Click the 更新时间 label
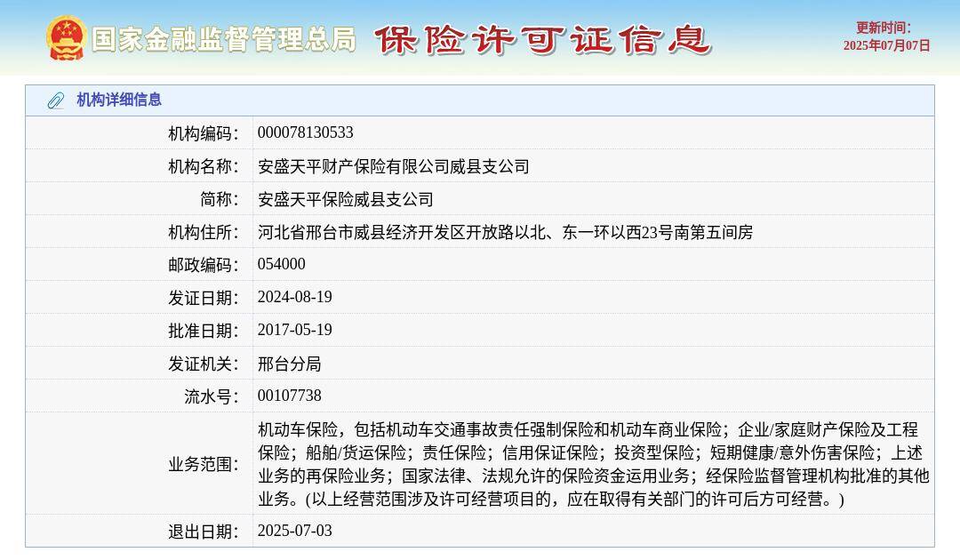This screenshot has height=560, width=960. pos(883,28)
